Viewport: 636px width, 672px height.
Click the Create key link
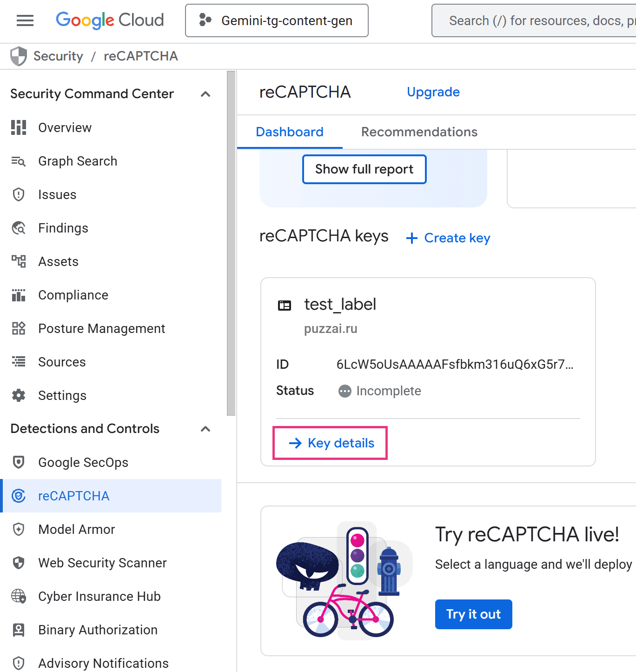(449, 238)
